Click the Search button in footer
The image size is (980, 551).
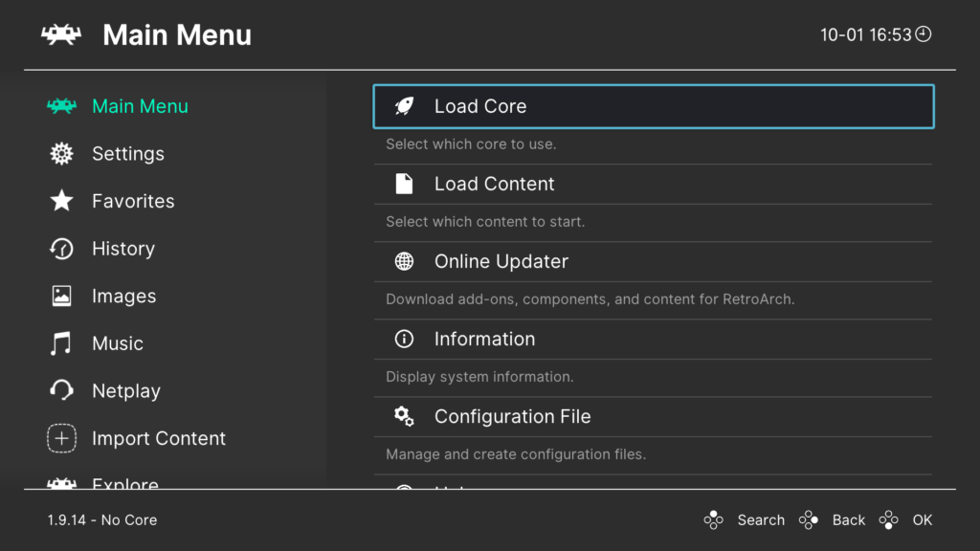(x=744, y=519)
